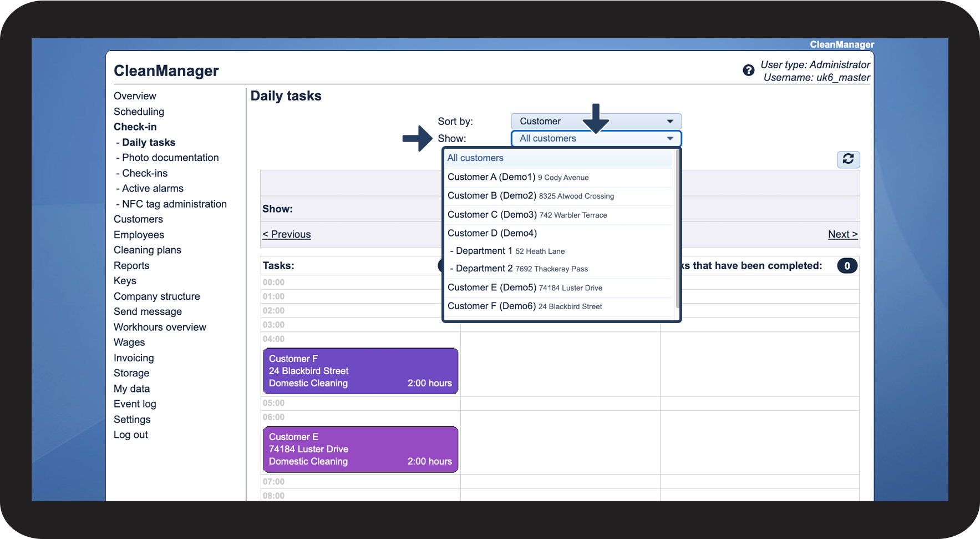Open the Sort by Customer dropdown

point(596,121)
